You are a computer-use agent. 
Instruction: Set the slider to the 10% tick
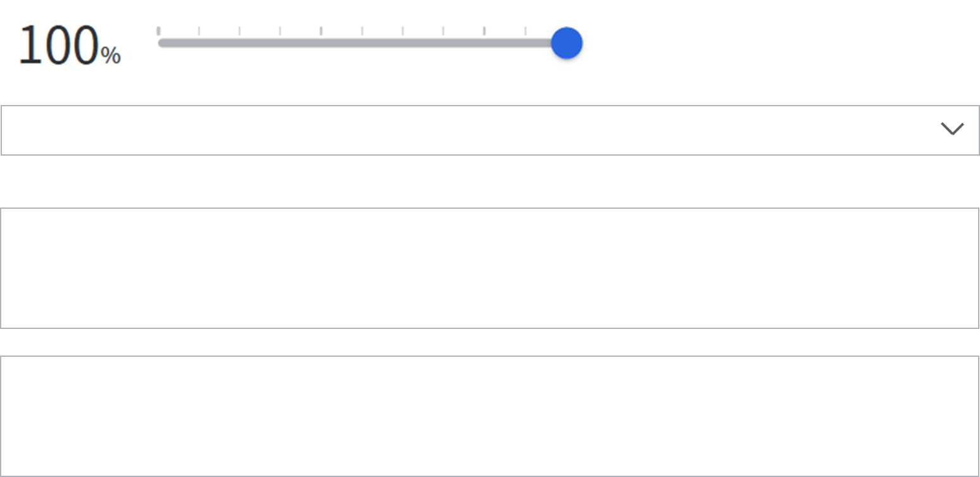click(199, 43)
